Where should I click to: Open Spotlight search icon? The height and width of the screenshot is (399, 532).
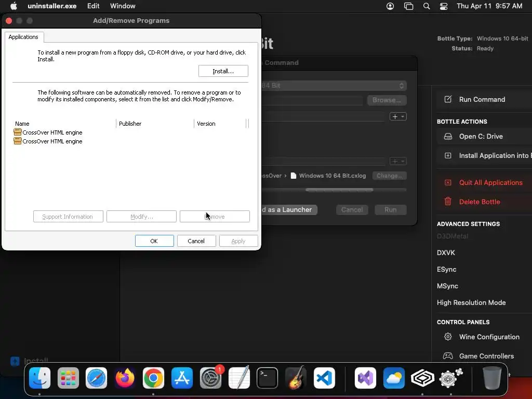(x=427, y=6)
